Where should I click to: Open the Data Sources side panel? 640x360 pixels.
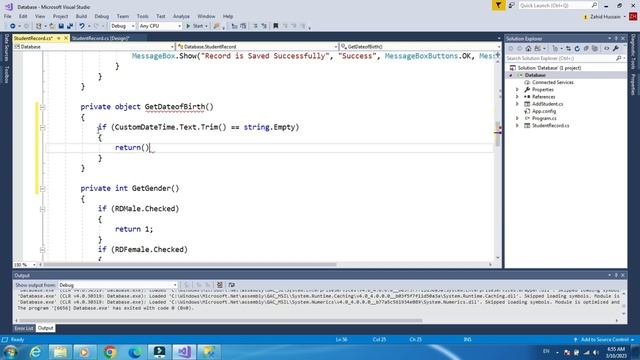6,48
